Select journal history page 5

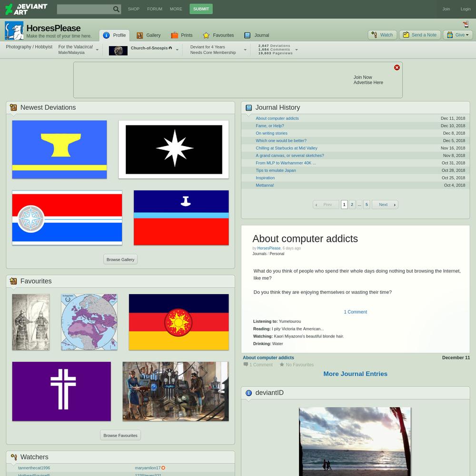coord(367,205)
